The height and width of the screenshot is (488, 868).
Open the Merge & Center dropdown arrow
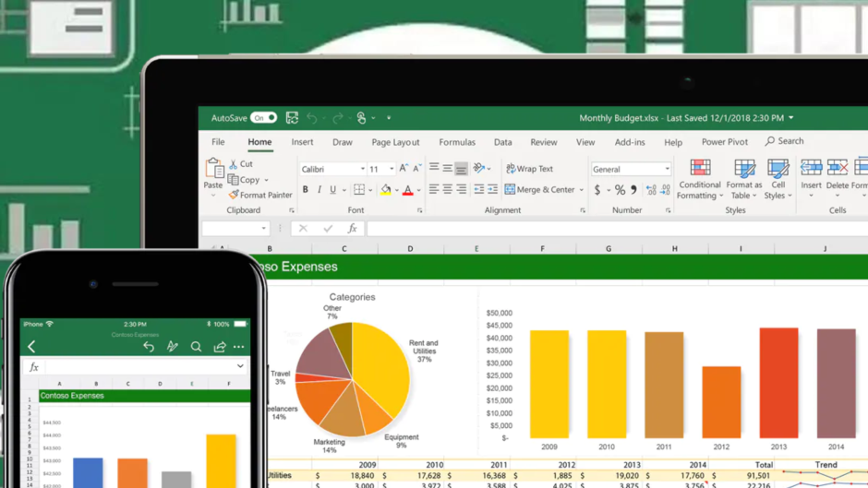point(581,190)
